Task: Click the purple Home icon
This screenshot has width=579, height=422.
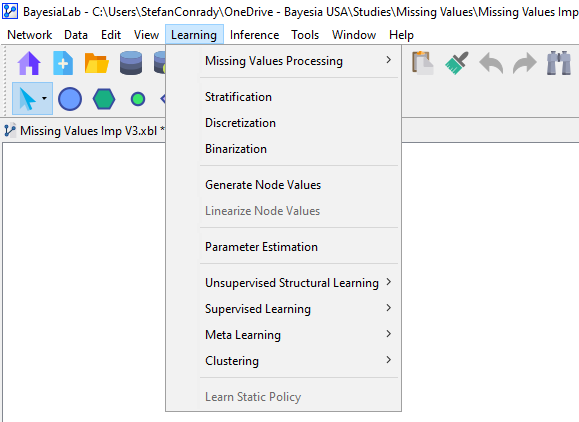Action: pyautogui.click(x=29, y=64)
